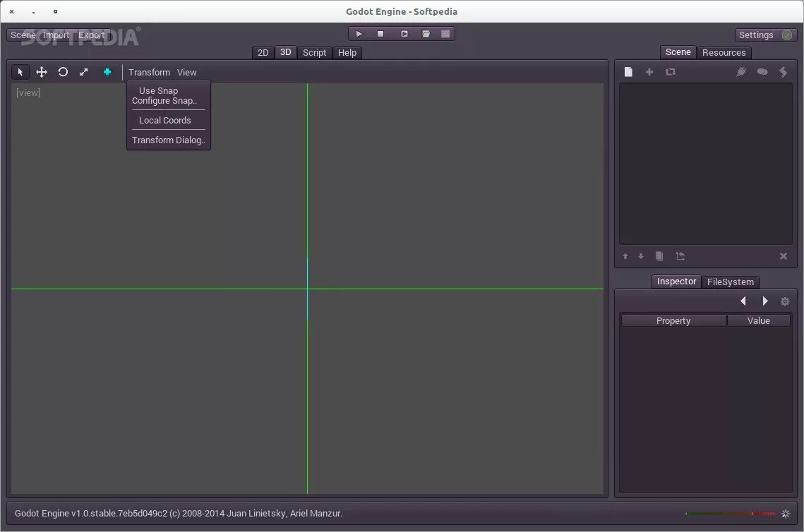Switch to the 3D editor tab
Screen dimensions: 804x532
point(286,52)
